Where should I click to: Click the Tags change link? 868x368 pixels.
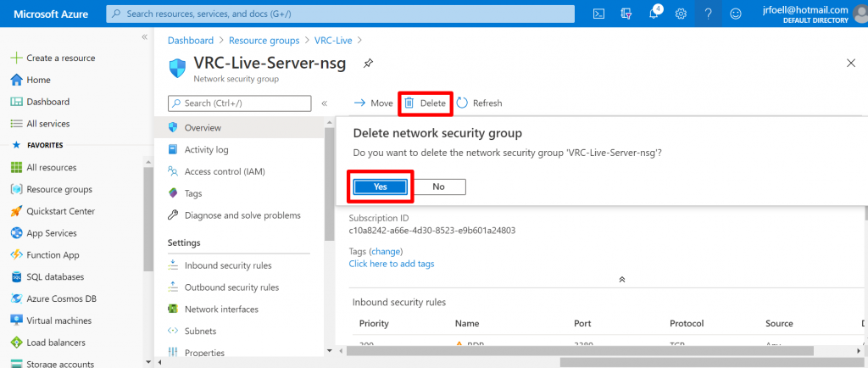(386, 251)
